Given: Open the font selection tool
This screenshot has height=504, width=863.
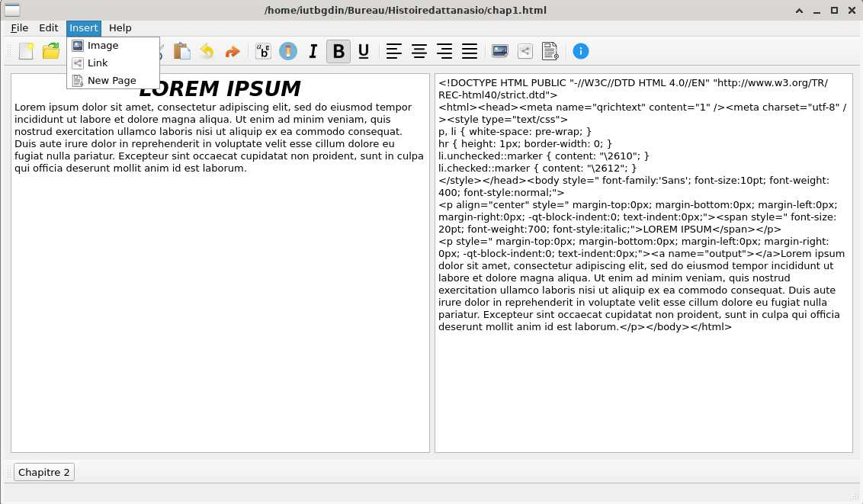Looking at the screenshot, I should (263, 51).
